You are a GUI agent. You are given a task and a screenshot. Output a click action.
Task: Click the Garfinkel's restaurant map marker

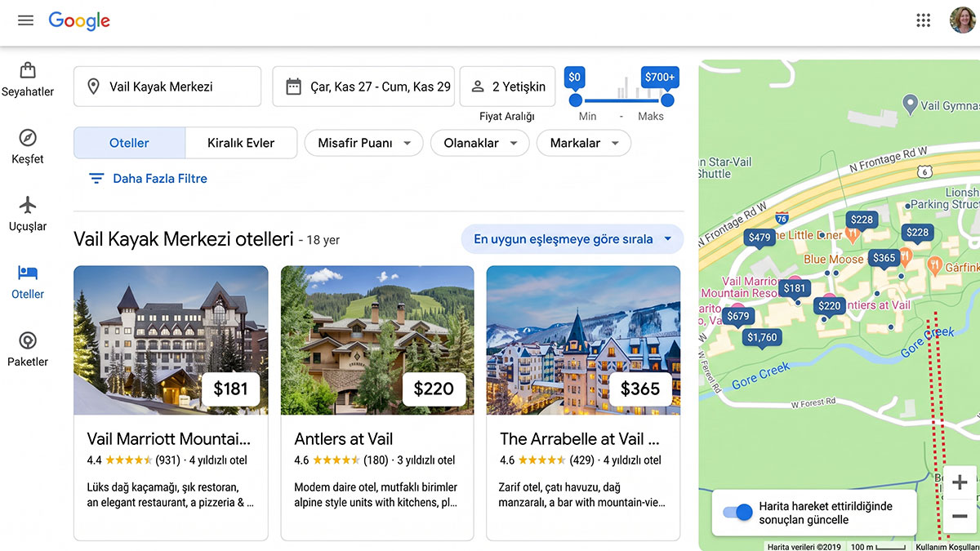[x=934, y=265]
